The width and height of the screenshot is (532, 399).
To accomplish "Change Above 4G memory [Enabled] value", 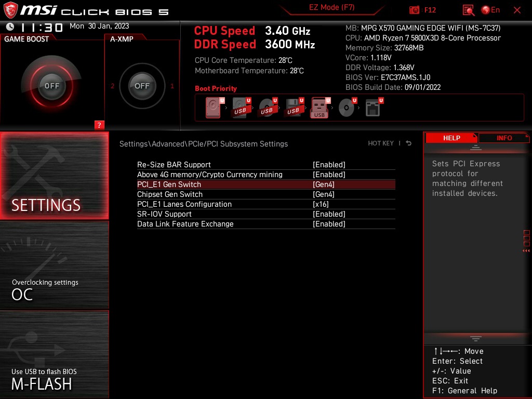I will (x=329, y=175).
